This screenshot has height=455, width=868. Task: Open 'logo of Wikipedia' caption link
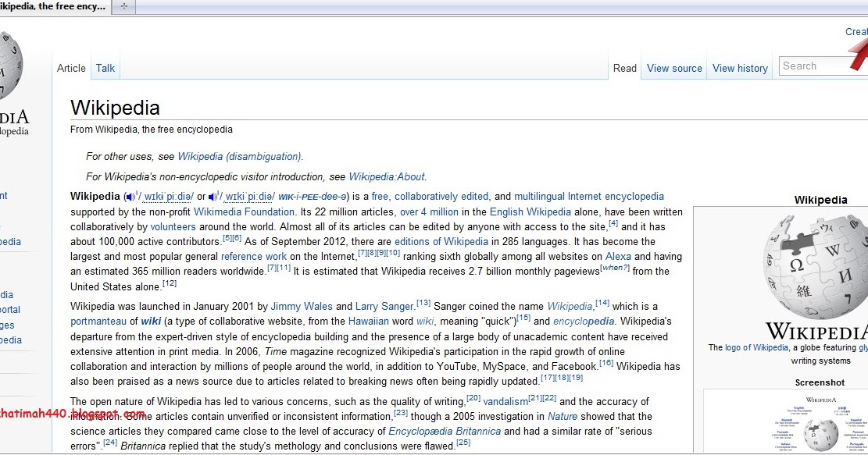click(756, 348)
